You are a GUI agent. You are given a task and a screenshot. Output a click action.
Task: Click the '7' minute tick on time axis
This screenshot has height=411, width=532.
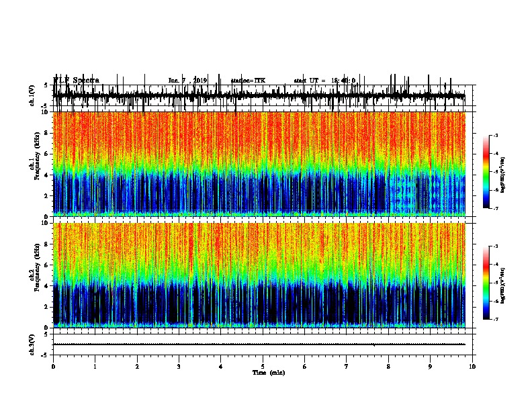pos(347,367)
